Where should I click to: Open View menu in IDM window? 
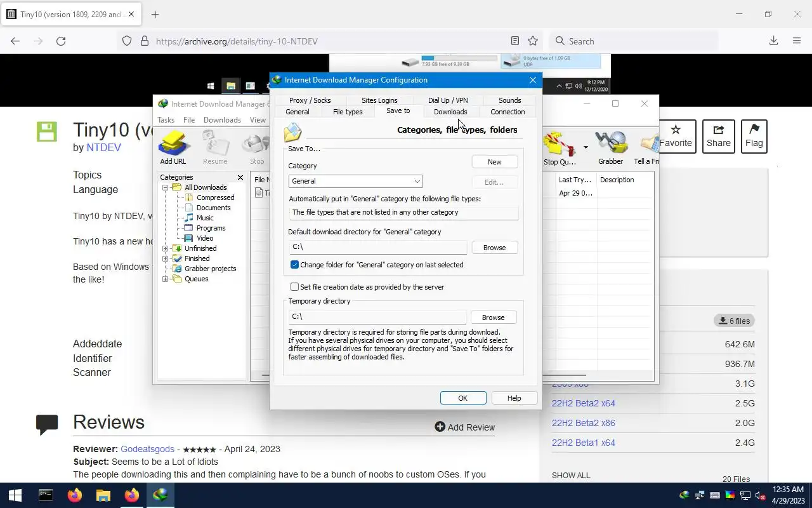tap(258, 120)
